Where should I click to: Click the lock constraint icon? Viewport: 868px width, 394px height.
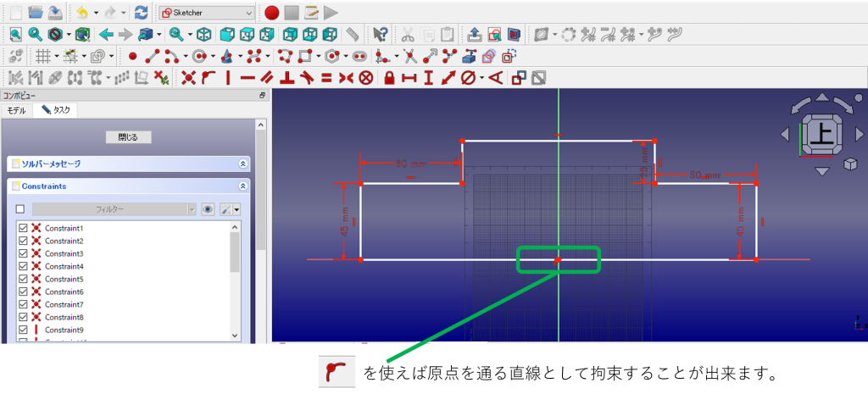tap(389, 78)
